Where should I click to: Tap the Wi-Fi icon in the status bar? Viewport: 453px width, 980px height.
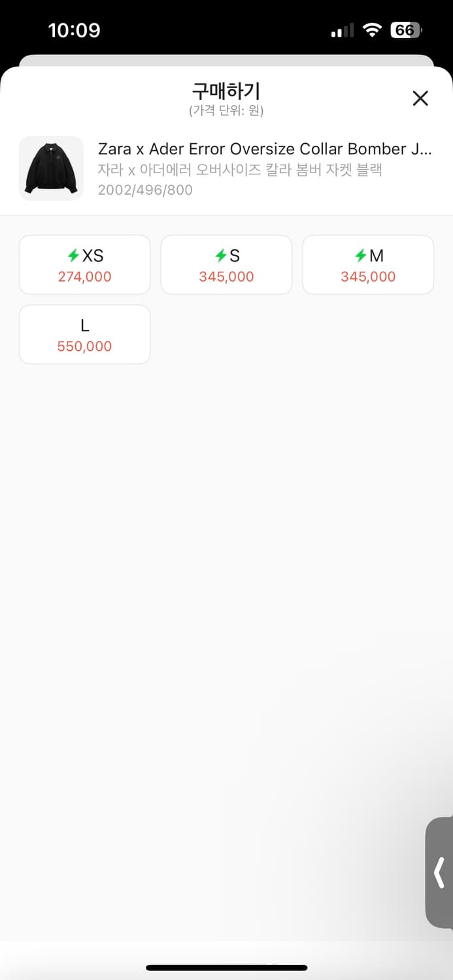click(373, 30)
